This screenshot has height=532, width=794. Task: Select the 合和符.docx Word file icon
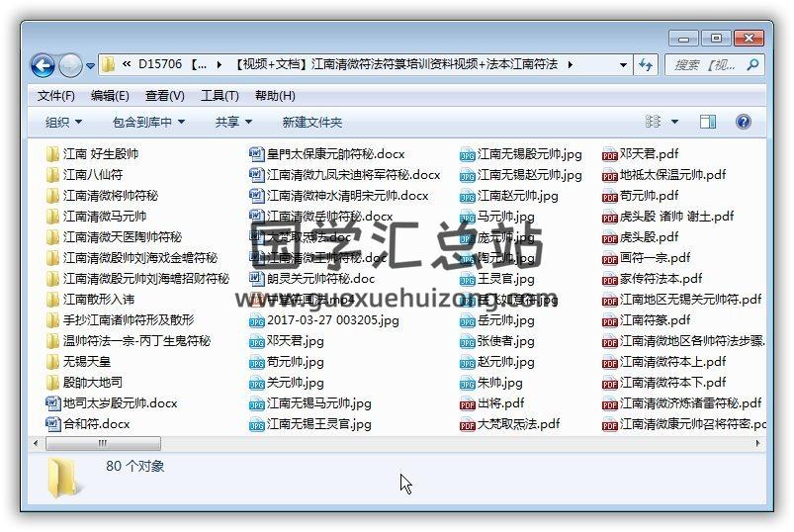click(x=52, y=424)
